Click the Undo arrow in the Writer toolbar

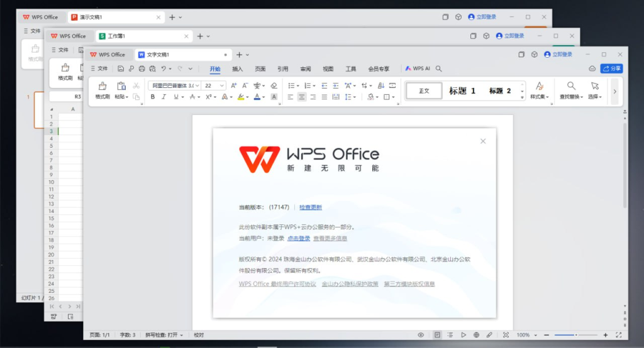[x=164, y=68]
